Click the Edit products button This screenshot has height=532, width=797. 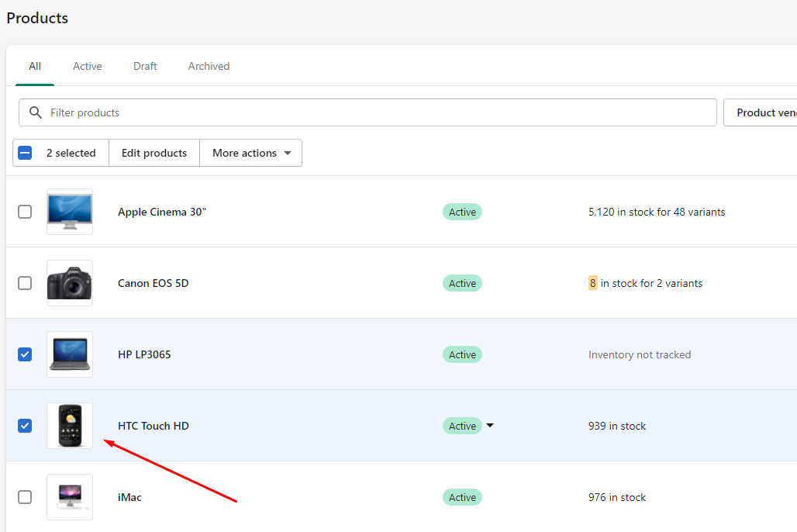click(154, 153)
